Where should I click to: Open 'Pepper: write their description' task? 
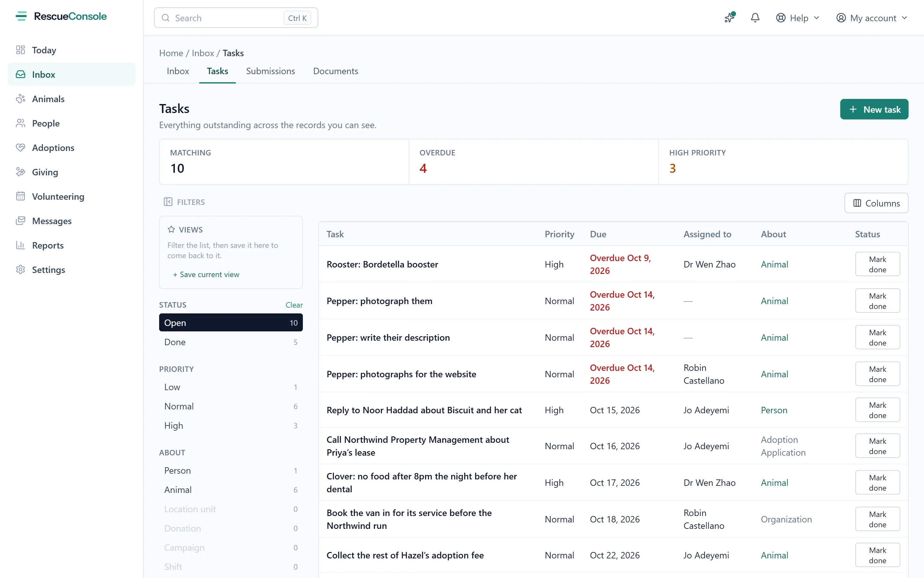click(x=388, y=337)
